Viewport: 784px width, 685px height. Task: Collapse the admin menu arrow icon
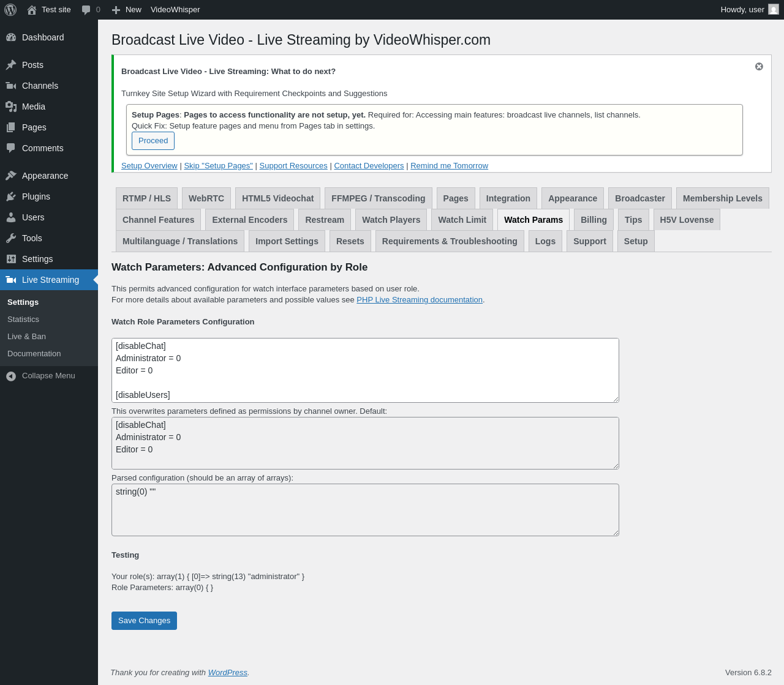coord(11,376)
